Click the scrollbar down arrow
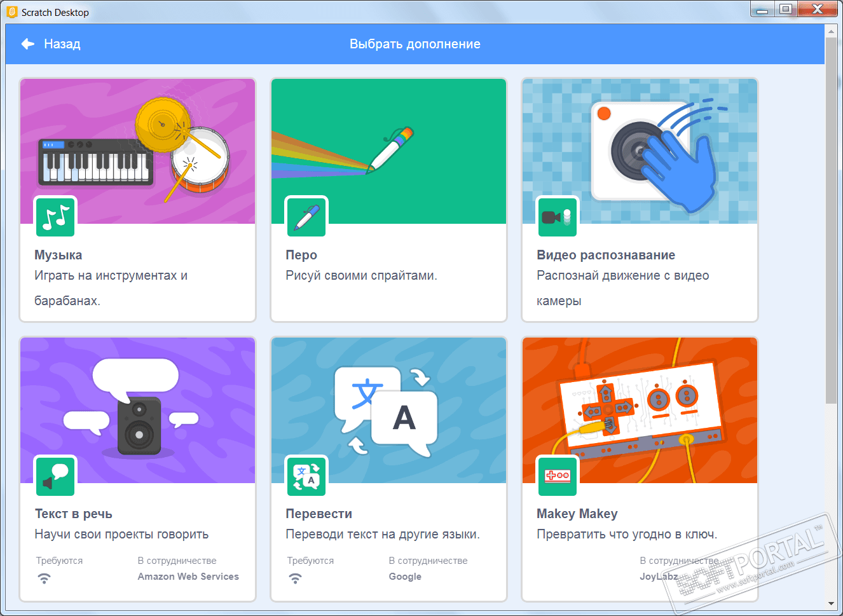843x616 pixels. [x=831, y=603]
